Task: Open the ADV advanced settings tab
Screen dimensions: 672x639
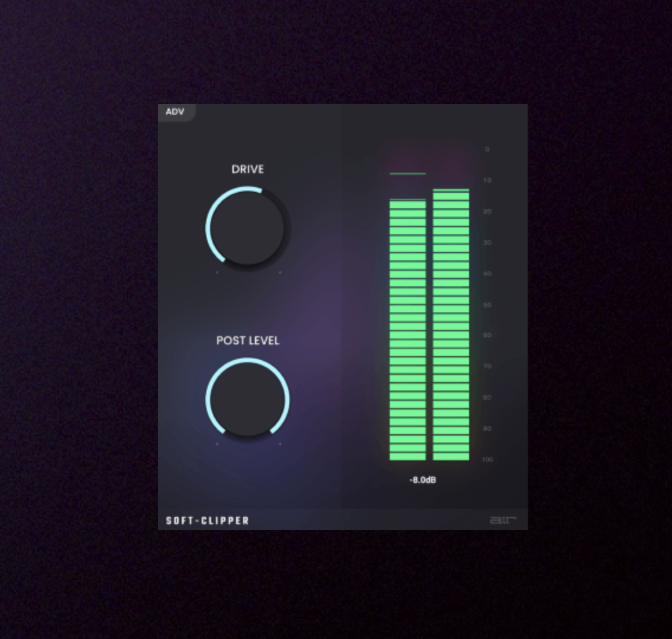Action: pyautogui.click(x=175, y=112)
